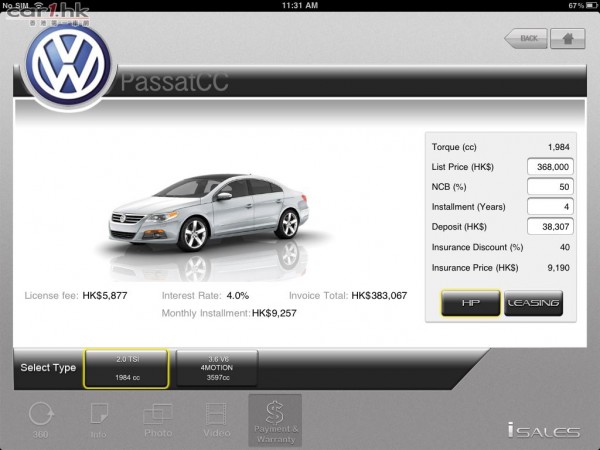The width and height of the screenshot is (600, 450).
Task: Choose the HP payment option
Action: pos(471,303)
